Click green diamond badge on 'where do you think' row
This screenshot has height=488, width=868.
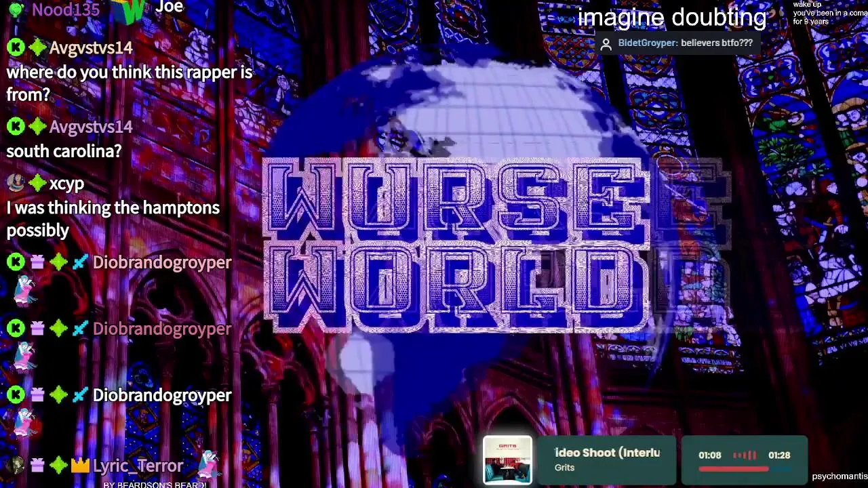(x=37, y=47)
